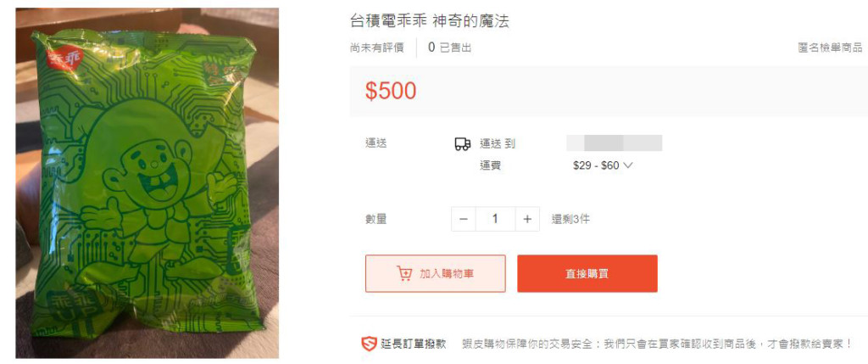This screenshot has height=364, width=868.
Task: Open the green snack bag product image
Action: [x=147, y=182]
